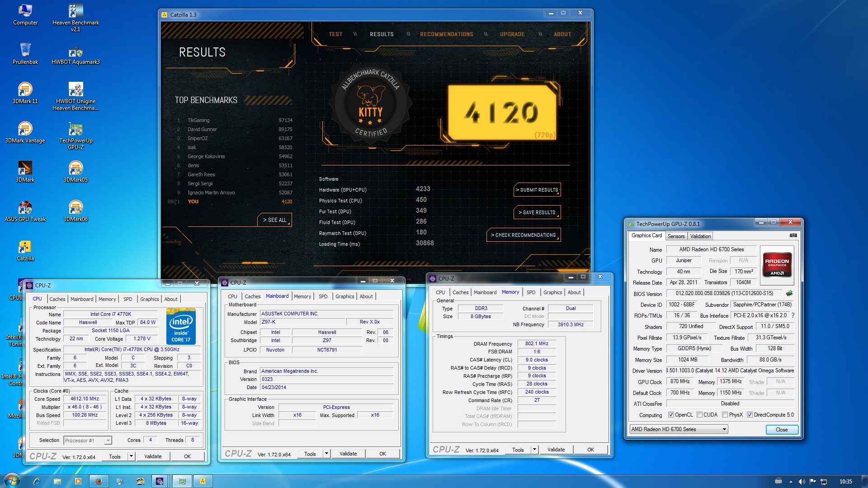The width and height of the screenshot is (868, 488).
Task: Toggle the CUDA checkbox in GPU-Z
Action: coord(699,415)
